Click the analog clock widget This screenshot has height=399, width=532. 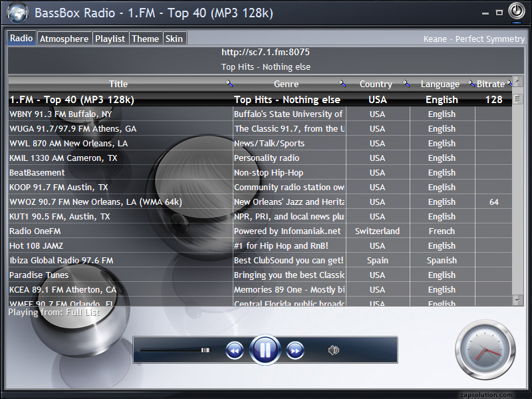[485, 350]
